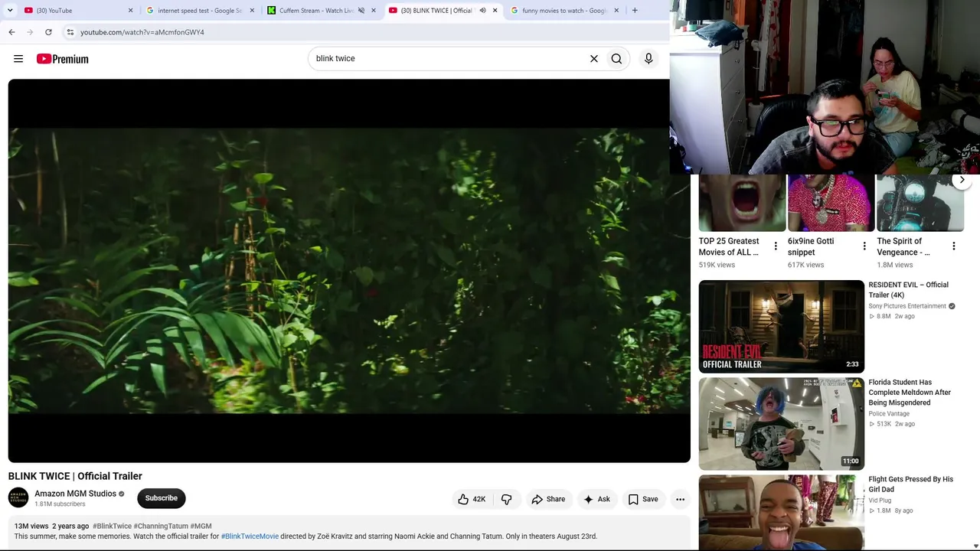Close the '(30) YouTube' tab
The width and height of the screenshot is (980, 551).
(x=130, y=10)
